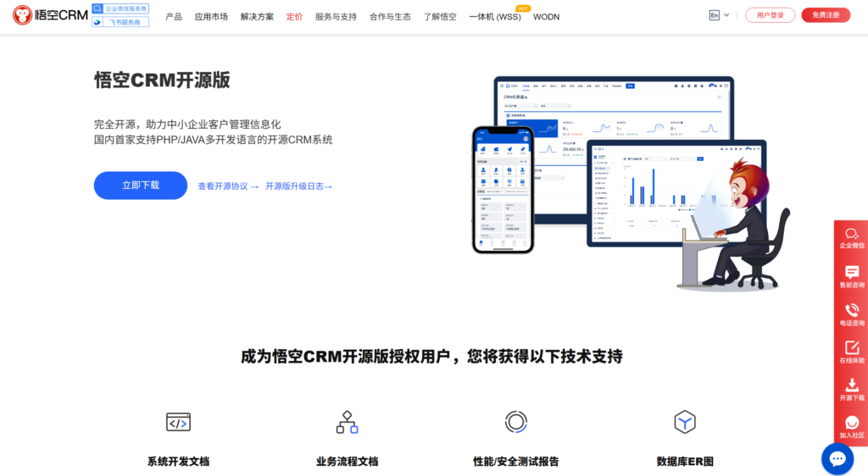The height and width of the screenshot is (476, 868).
Task: Go to the 定价 page
Action: pyautogui.click(x=294, y=17)
